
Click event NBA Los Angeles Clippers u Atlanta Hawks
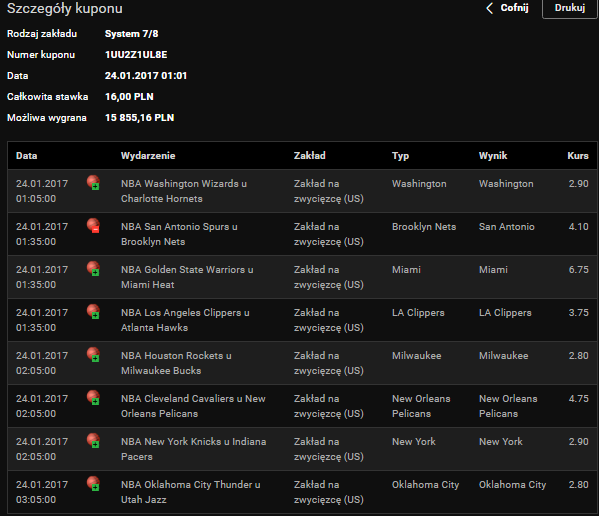pos(185,320)
